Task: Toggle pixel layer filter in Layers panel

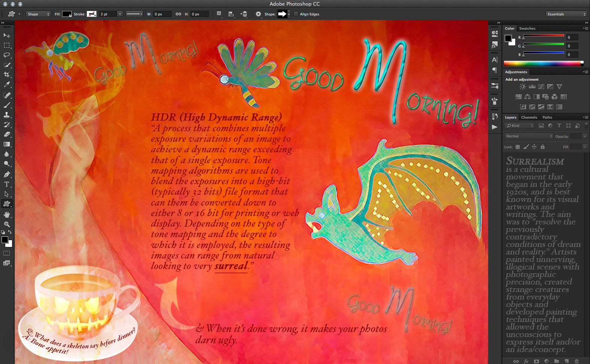Action: pos(541,126)
